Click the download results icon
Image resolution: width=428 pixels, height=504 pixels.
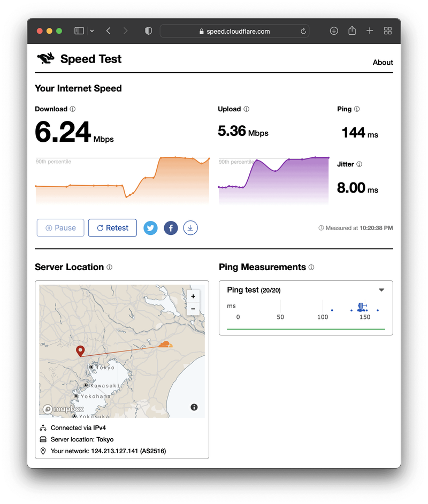point(190,228)
